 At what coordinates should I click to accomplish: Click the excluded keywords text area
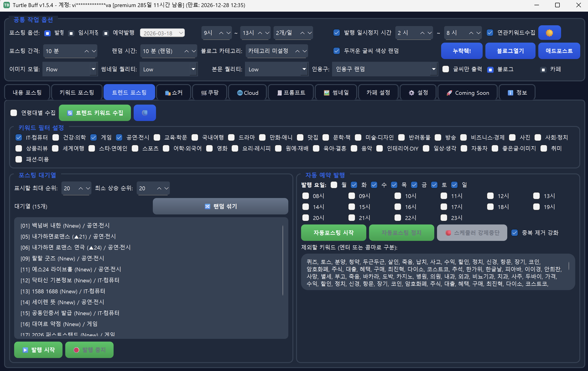coord(437,272)
